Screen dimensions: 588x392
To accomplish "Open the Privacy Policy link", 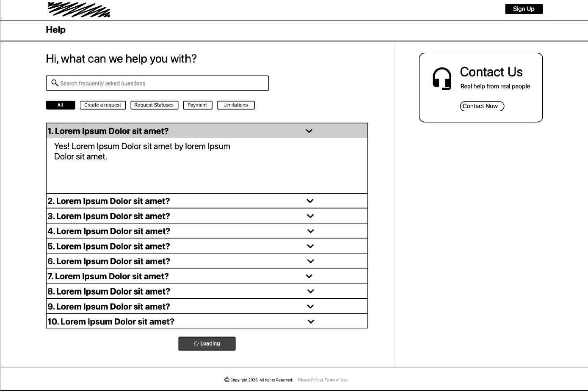I will (309, 380).
